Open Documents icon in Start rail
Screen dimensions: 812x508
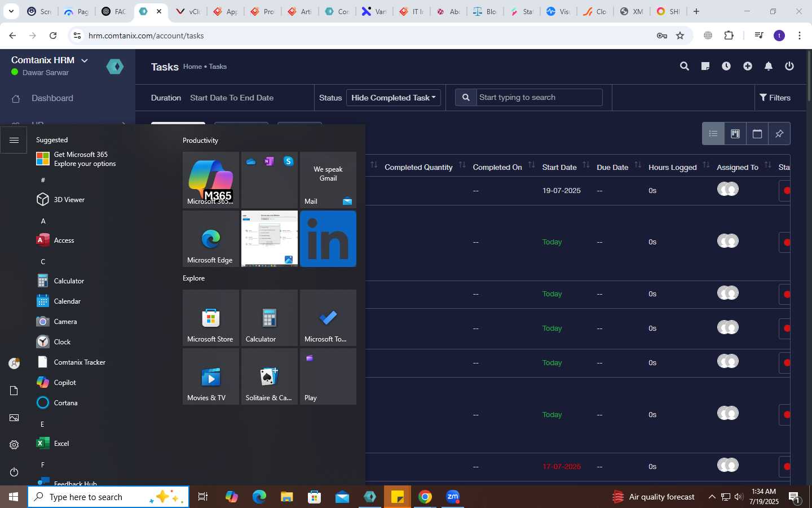[x=14, y=391]
